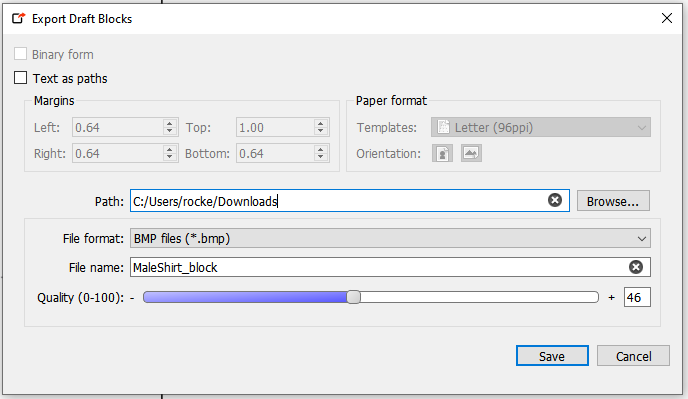Screen dimensions: 688x399
Task: Click the filled part of Quality slider
Action: tap(245, 297)
